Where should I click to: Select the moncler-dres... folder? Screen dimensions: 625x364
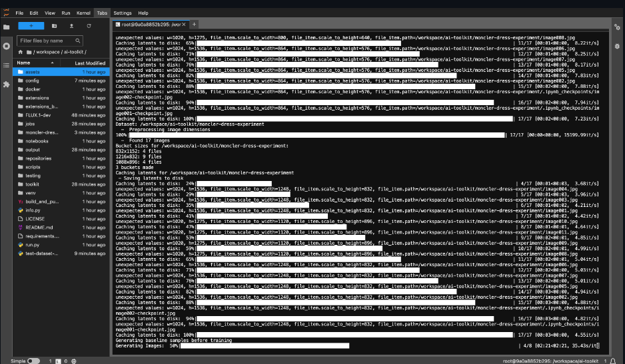point(61,132)
